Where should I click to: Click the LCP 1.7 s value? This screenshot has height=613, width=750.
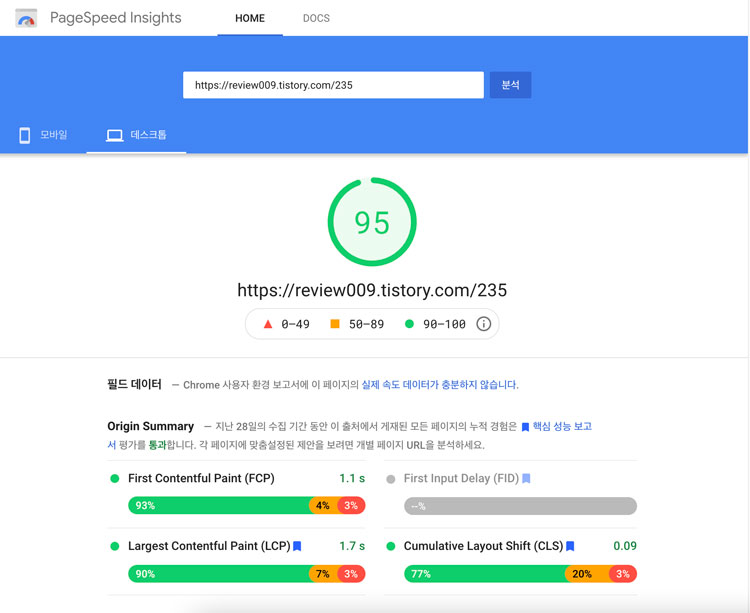[352, 546]
